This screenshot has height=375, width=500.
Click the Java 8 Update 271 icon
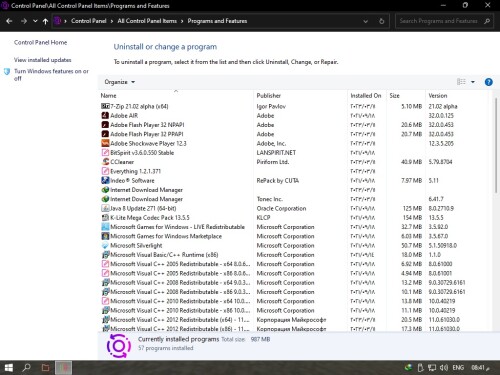105,208
